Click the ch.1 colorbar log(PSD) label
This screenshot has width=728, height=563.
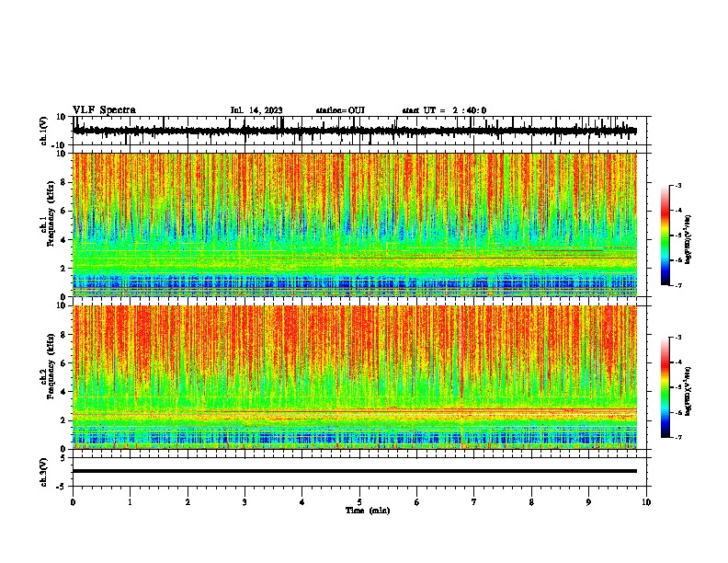[688, 239]
